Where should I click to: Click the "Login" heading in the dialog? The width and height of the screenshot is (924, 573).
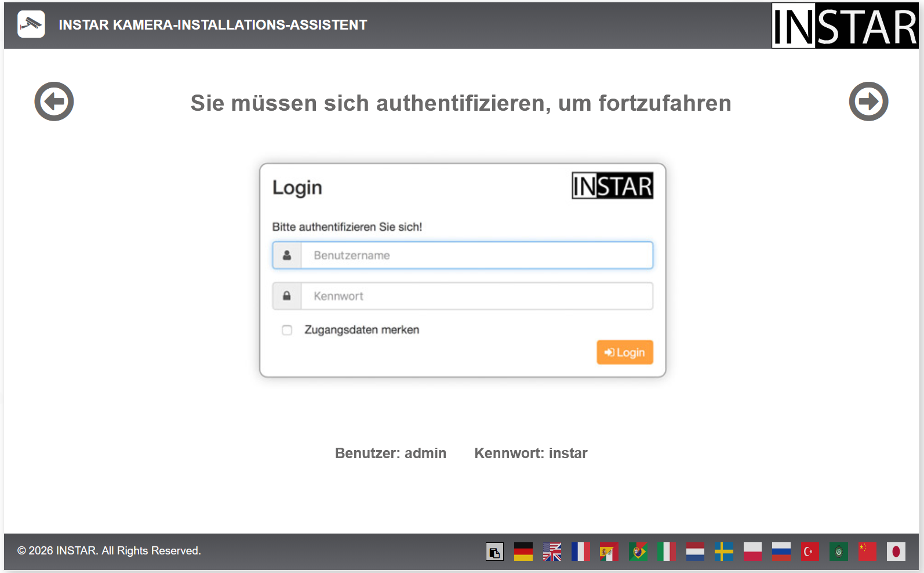[x=297, y=188]
